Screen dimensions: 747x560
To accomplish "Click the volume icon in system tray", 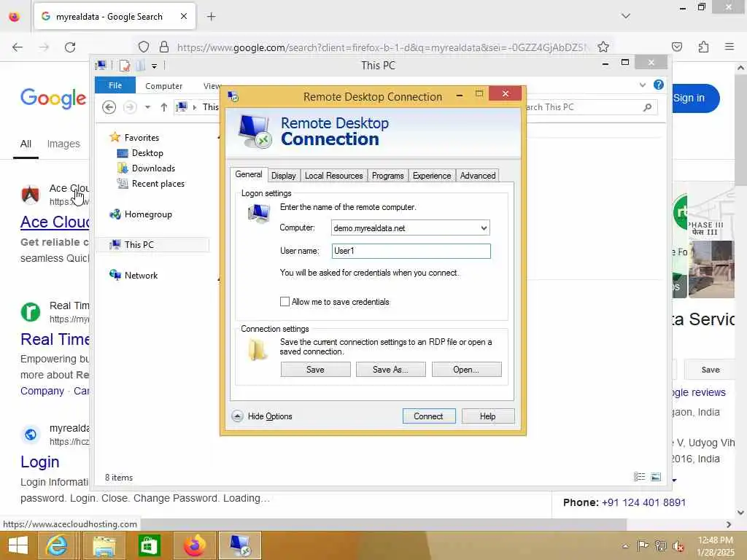I will 678,546.
